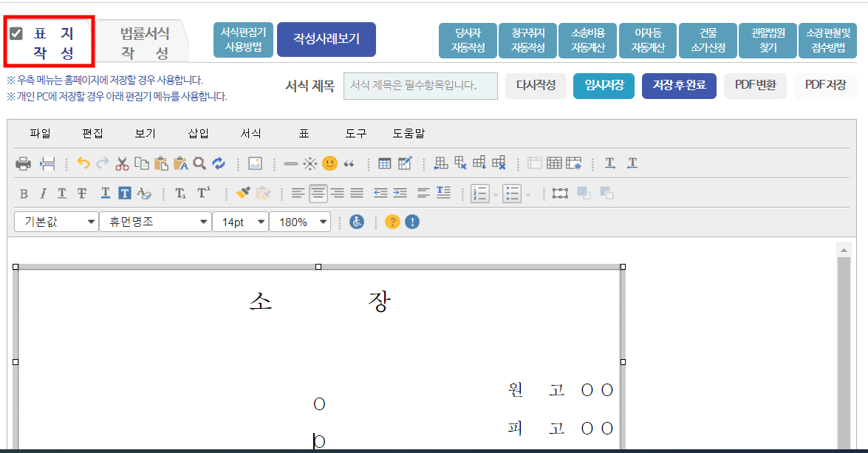This screenshot has width=868, height=453.
Task: Click the 작성사례보기 button
Action: click(x=327, y=39)
